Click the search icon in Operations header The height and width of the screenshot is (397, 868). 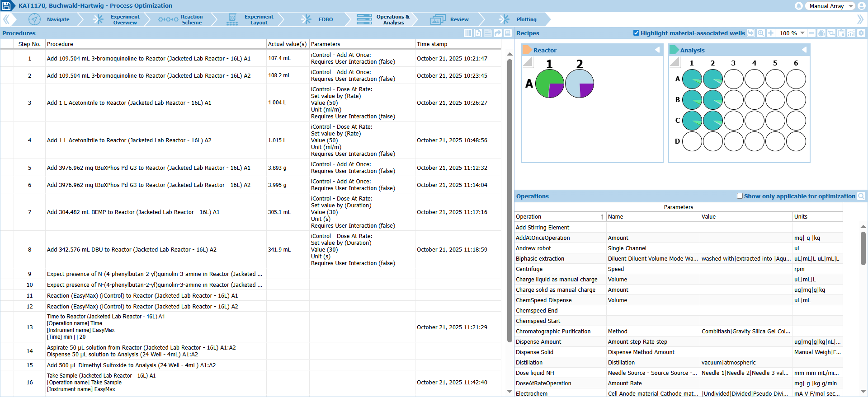pos(861,196)
